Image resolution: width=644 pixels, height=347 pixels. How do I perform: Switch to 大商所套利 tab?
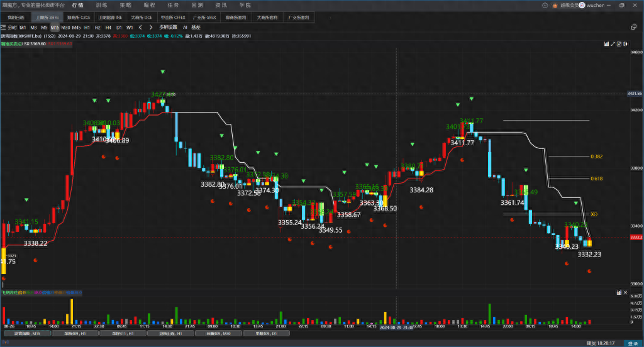pos(267,18)
